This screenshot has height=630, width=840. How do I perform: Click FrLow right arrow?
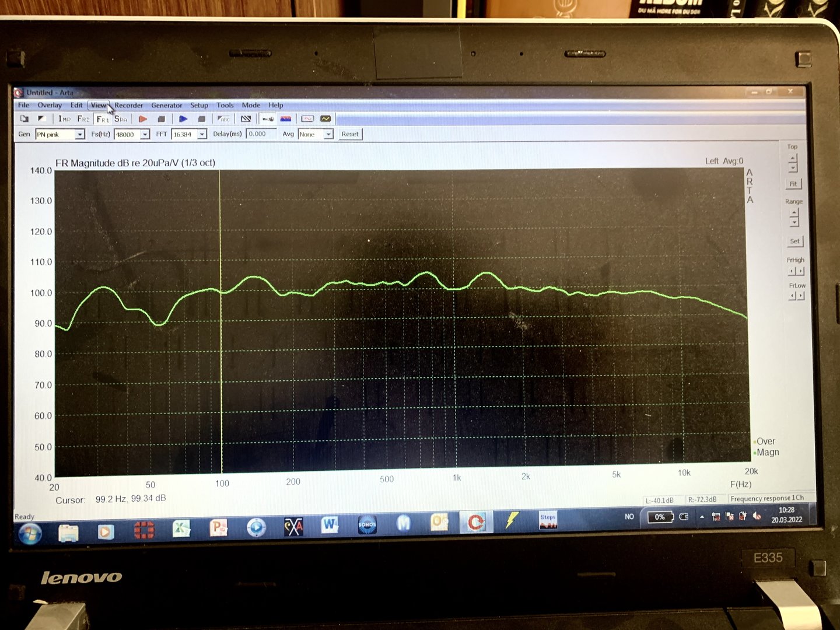801,296
